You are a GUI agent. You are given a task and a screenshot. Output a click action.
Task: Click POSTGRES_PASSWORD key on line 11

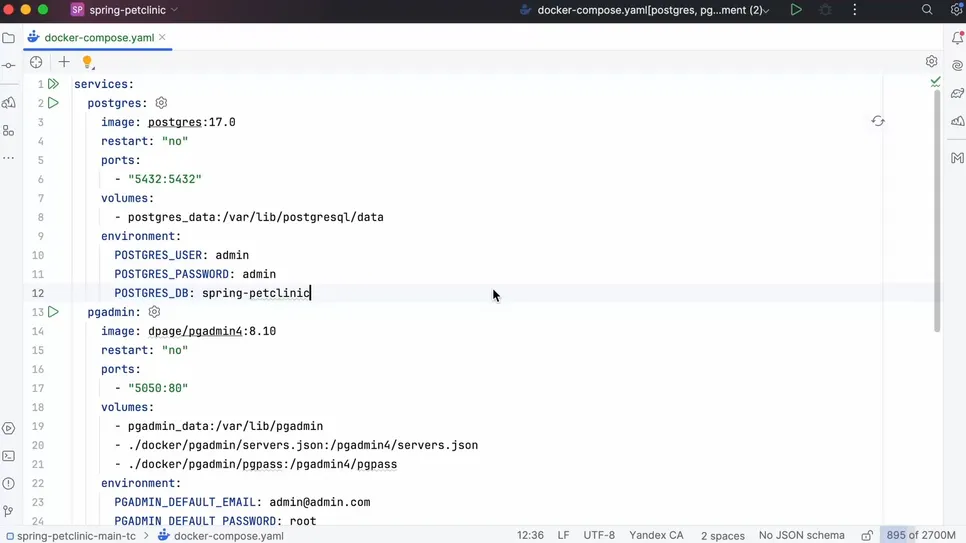[171, 274]
